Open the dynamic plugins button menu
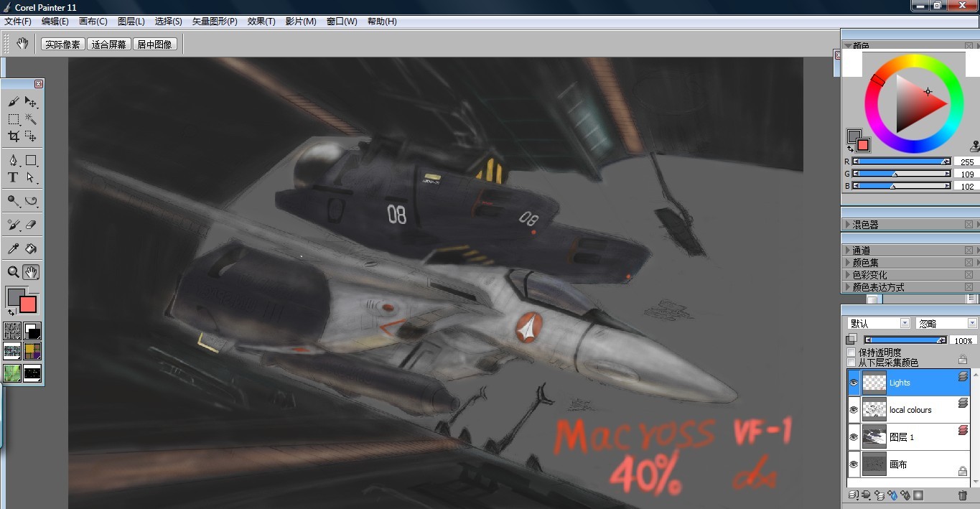The width and height of the screenshot is (980, 509). click(x=867, y=495)
